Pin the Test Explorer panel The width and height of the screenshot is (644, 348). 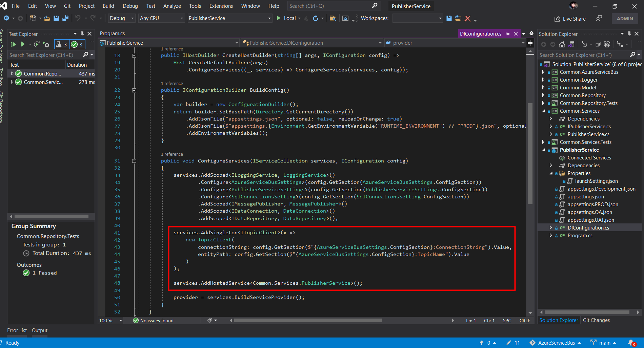click(81, 34)
